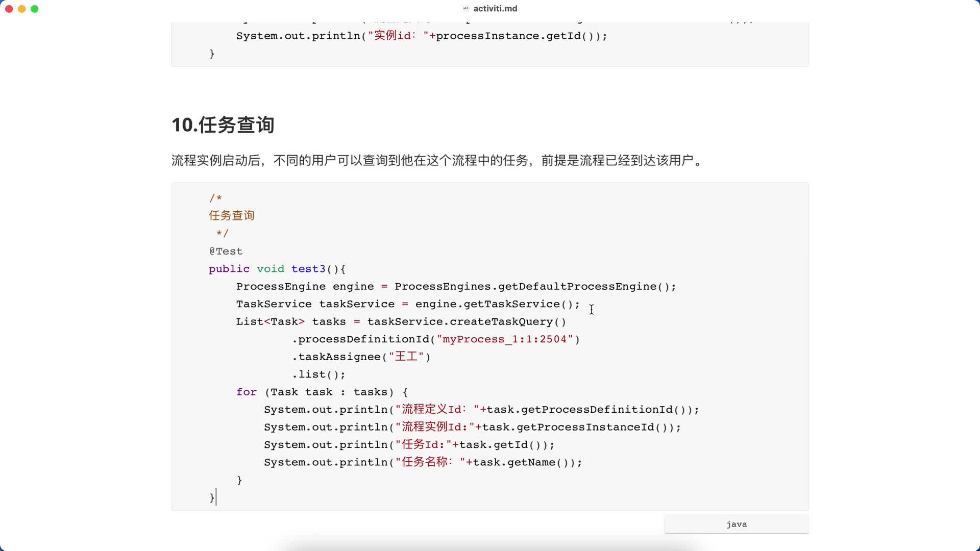The image size is (980, 551).
Task: Click the @Test annotation line
Action: click(x=226, y=251)
